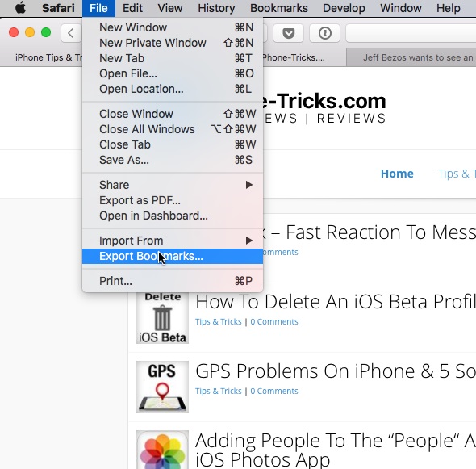This screenshot has height=469, width=476.
Task: Click the Tips & T… navigation link
Action: tap(457, 174)
